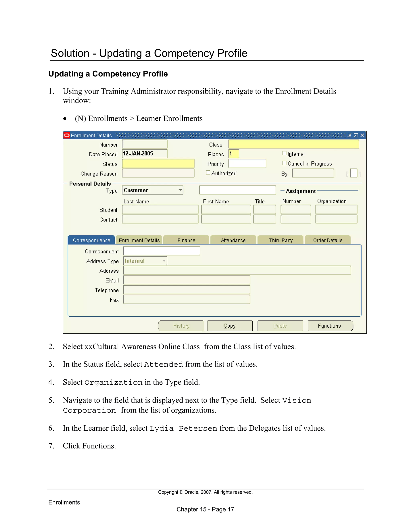
Task: Close the Enrollment Details window
Action: coord(362,135)
